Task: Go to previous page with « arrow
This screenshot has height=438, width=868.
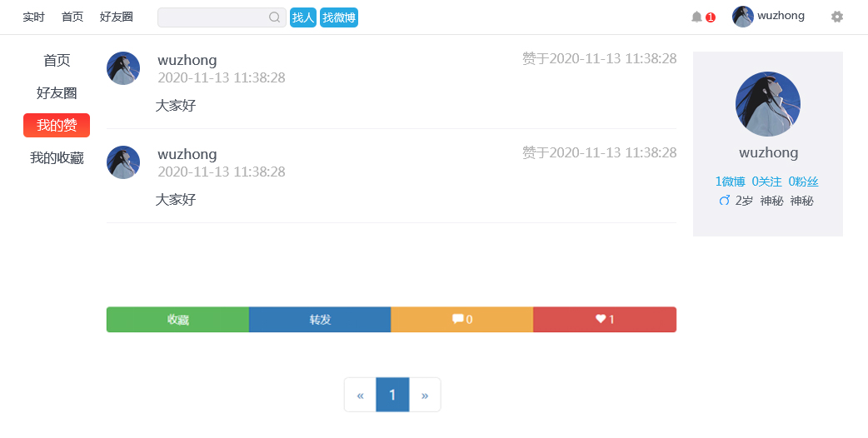Action: (x=360, y=395)
